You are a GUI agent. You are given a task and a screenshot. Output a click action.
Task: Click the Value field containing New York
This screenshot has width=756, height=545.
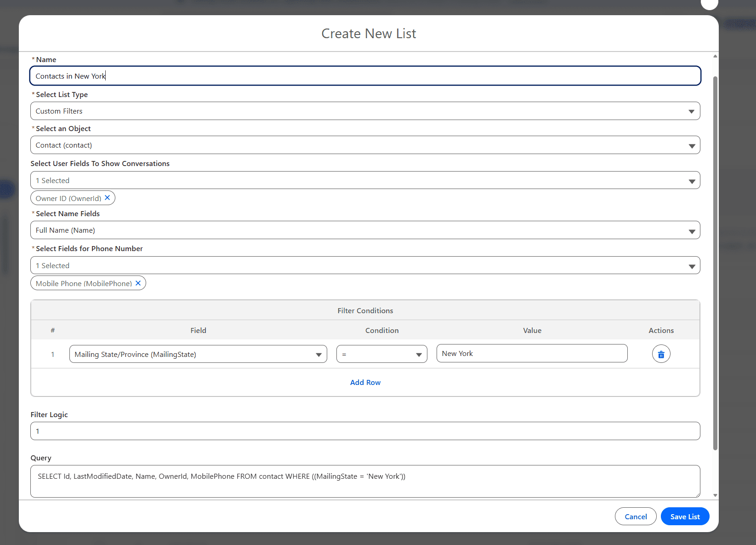532,353
